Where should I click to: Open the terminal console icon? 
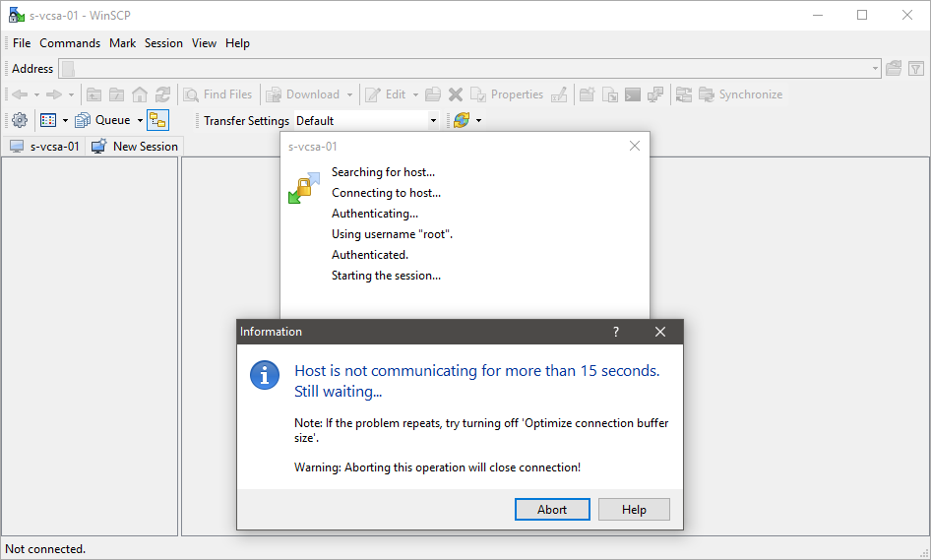click(x=633, y=94)
